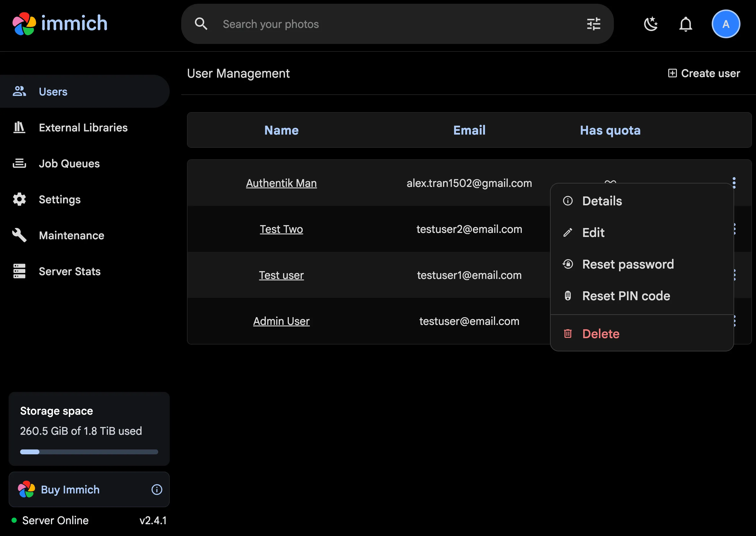
Task: Select Reset password from context menu
Action: 628,264
